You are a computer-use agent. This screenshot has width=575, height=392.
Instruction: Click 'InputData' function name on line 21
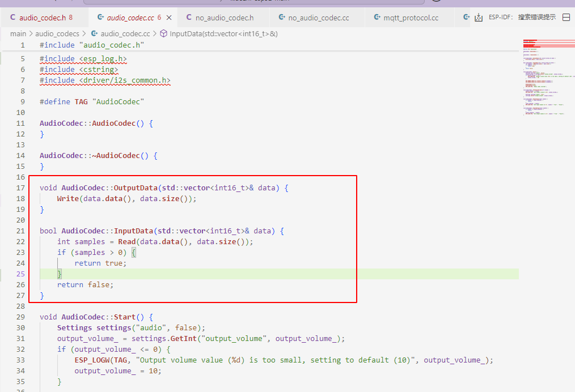[133, 231]
